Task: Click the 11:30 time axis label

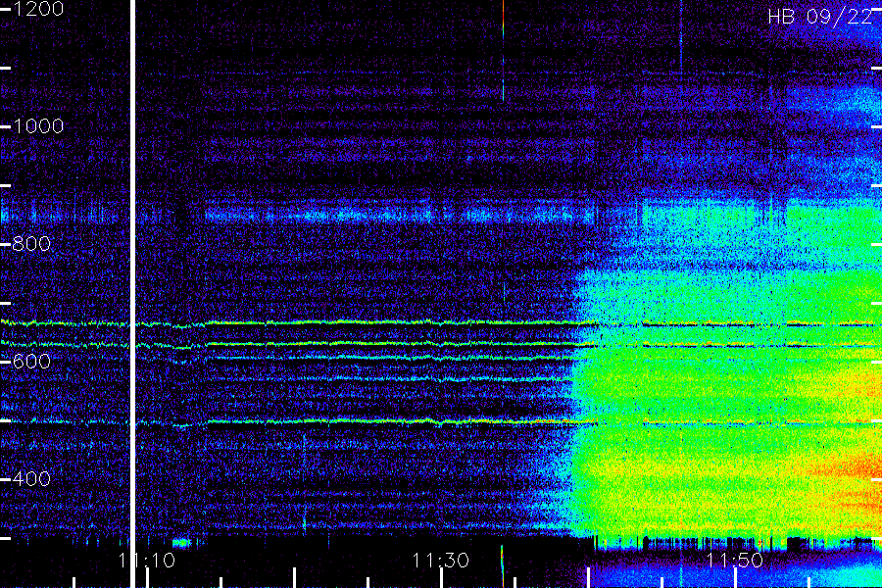Action: [440, 561]
